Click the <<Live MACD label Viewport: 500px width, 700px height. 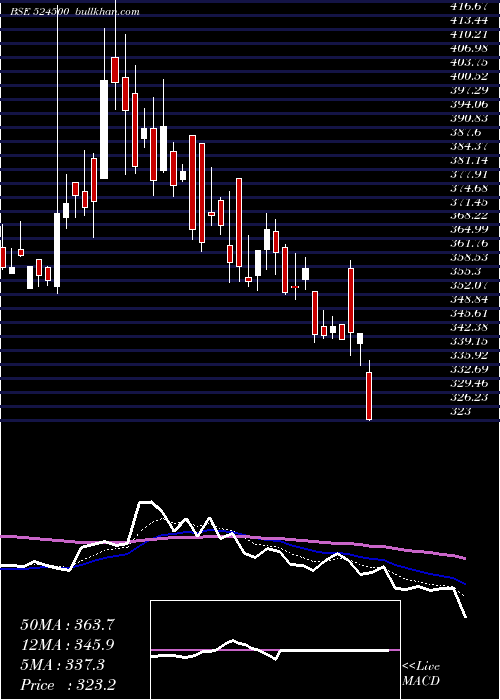[x=421, y=674]
